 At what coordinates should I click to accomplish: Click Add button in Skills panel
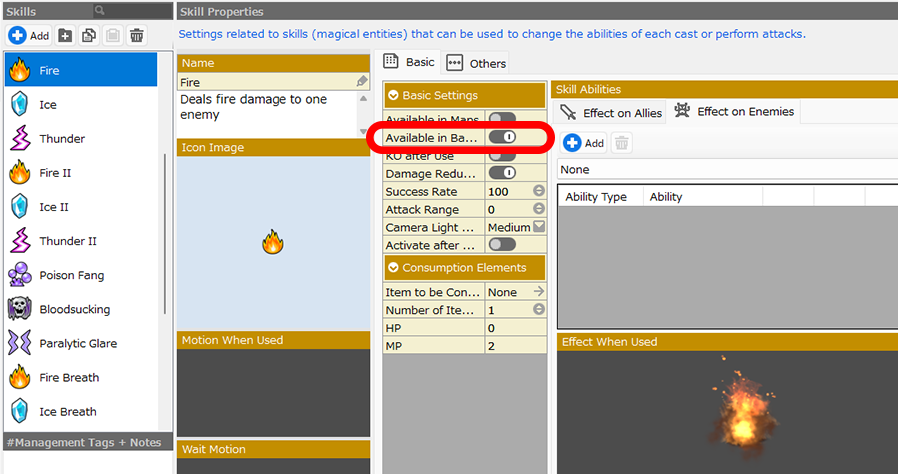(x=29, y=35)
